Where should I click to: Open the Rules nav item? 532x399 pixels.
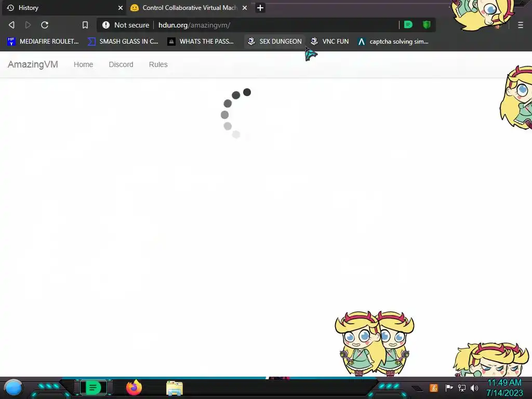tap(158, 64)
